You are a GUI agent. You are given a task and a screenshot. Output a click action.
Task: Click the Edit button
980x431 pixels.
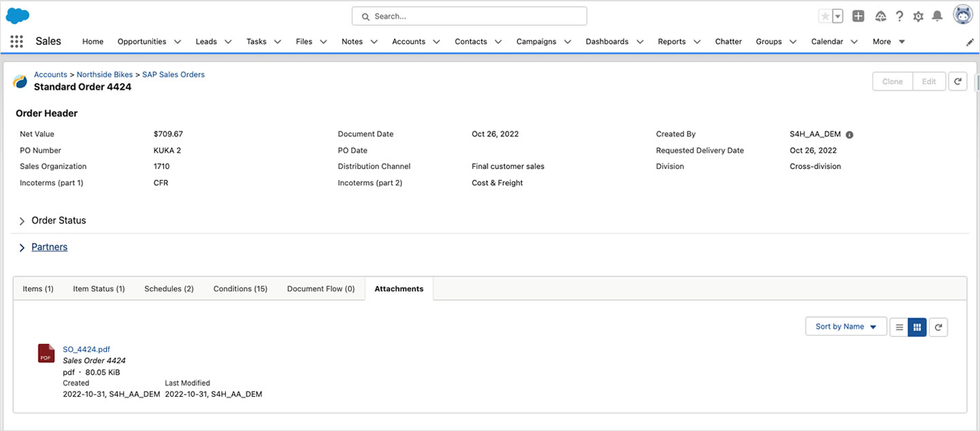[929, 81]
